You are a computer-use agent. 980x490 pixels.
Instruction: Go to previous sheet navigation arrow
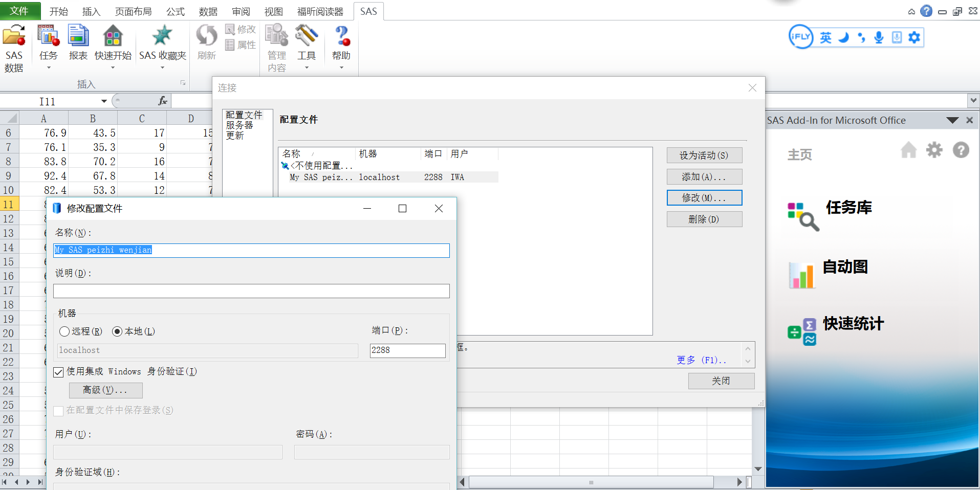click(x=16, y=482)
